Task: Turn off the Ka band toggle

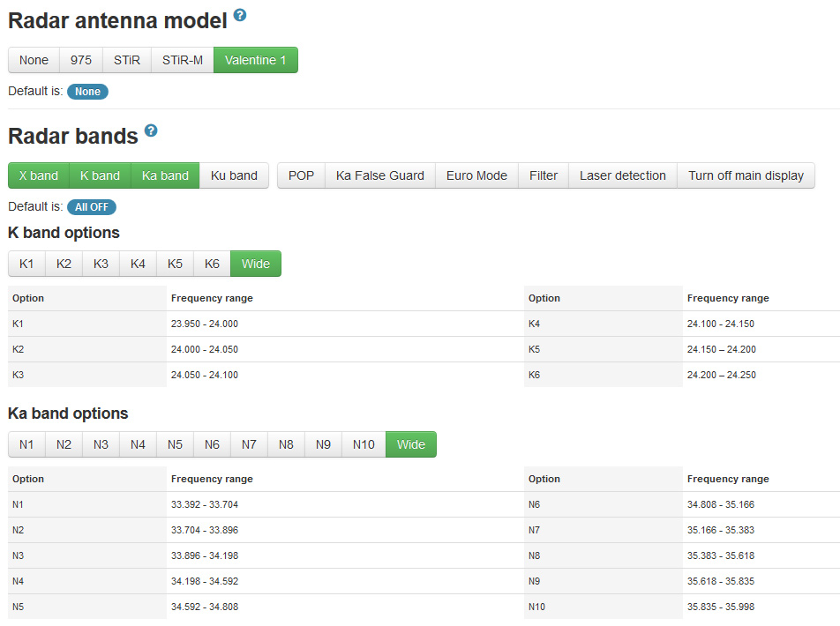Action: click(x=165, y=175)
